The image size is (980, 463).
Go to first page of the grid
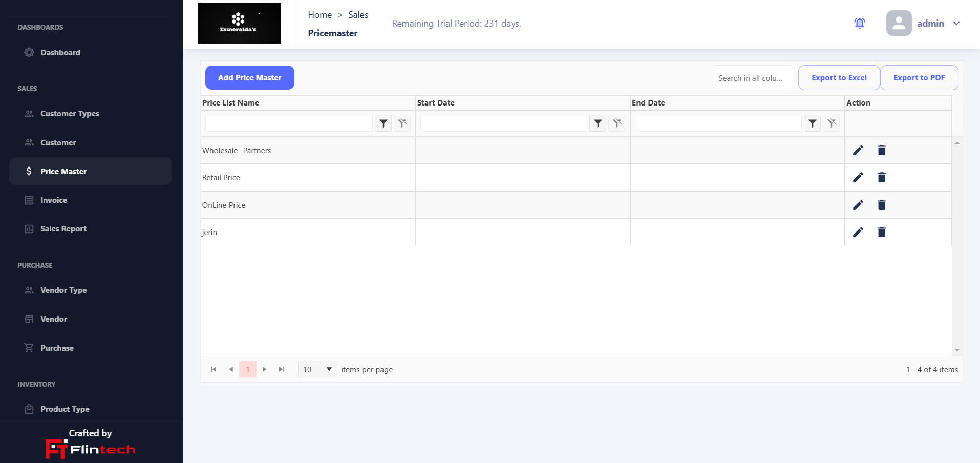coord(214,369)
